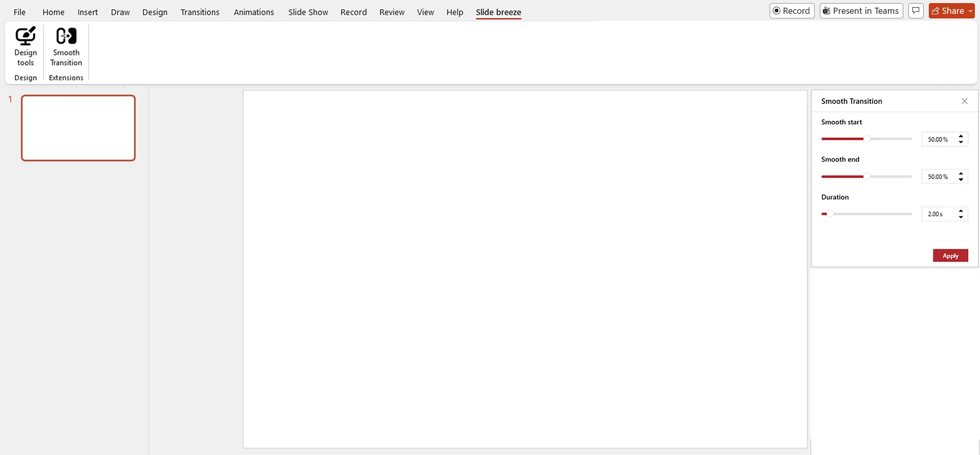Click the Record button at top right
The height and width of the screenshot is (455, 980).
[792, 11]
